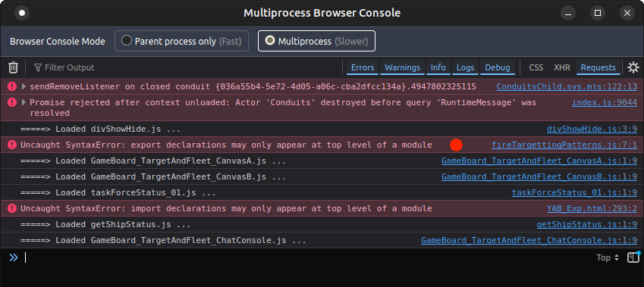Select 'Loaded GameBoard_TargetAndFleet_CanvasB.js' log text

(x=153, y=176)
